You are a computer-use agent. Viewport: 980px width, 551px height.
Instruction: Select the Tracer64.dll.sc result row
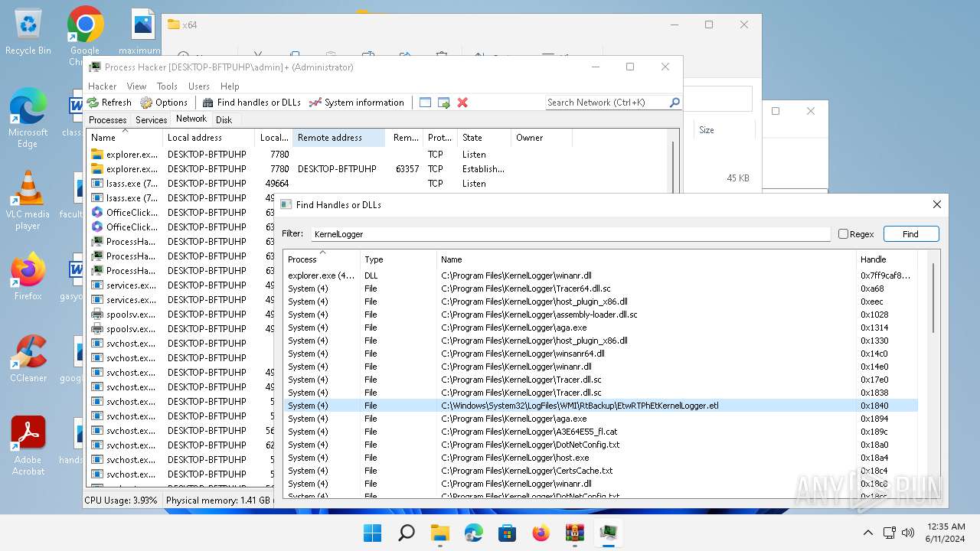(600, 289)
